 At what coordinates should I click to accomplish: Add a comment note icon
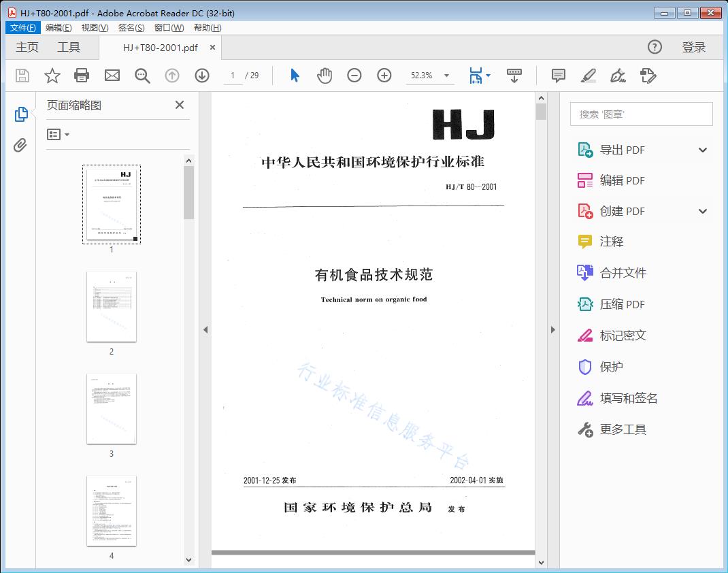tap(559, 76)
